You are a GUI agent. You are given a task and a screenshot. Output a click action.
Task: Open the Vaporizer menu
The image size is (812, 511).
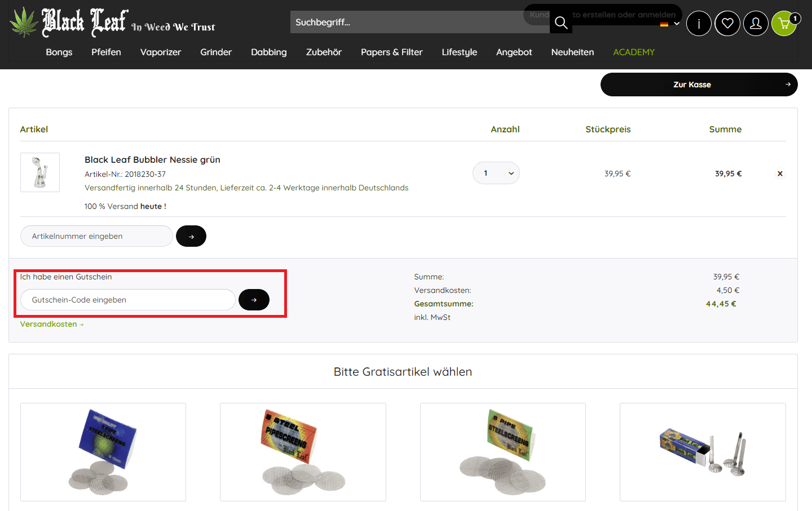pos(161,52)
